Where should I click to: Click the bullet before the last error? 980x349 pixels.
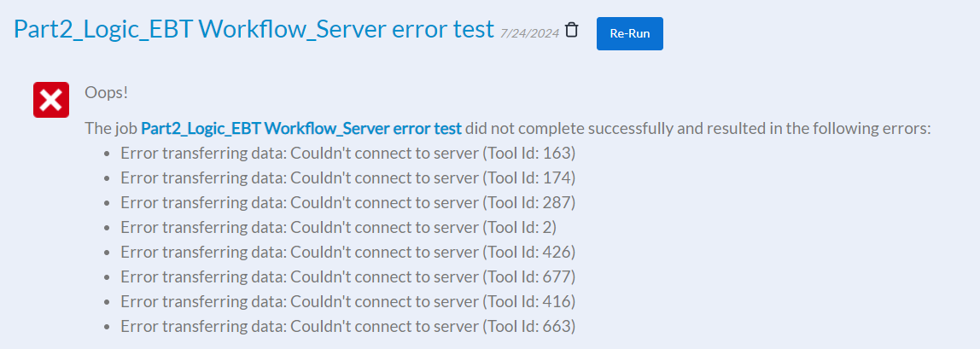point(107,328)
